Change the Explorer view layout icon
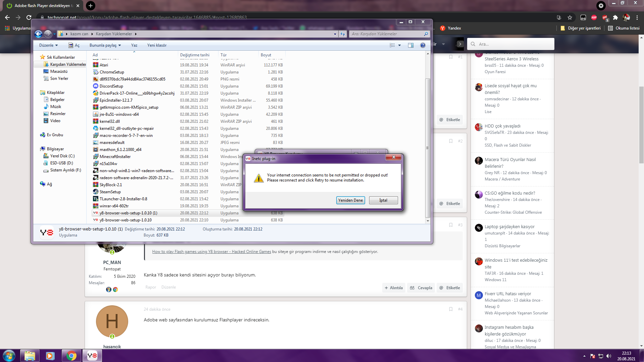The height and width of the screenshot is (362, 644). 392,45
